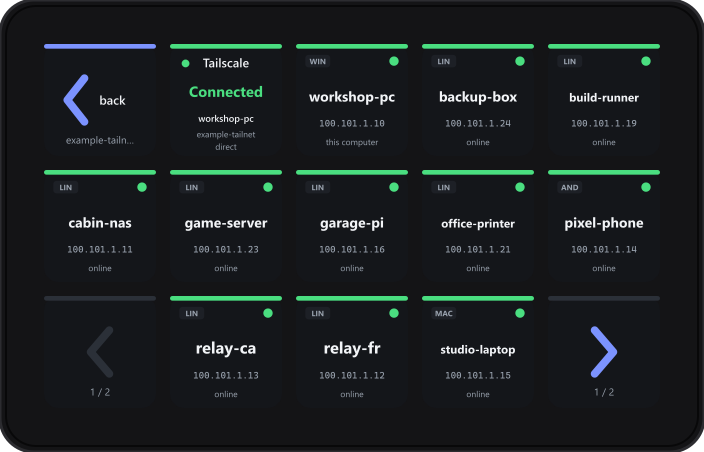Image resolution: width=704 pixels, height=452 pixels.
Task: Click IP address 100.101.1.15
Action: [x=478, y=376]
